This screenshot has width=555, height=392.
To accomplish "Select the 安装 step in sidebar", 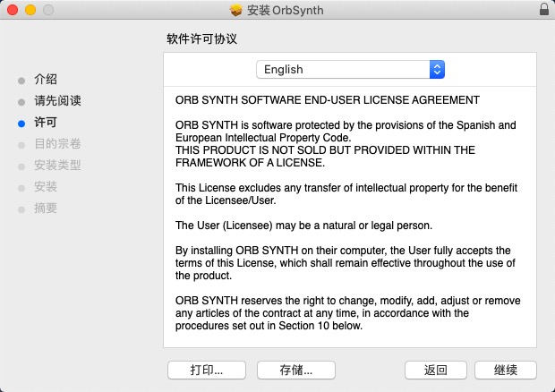I will tap(46, 186).
